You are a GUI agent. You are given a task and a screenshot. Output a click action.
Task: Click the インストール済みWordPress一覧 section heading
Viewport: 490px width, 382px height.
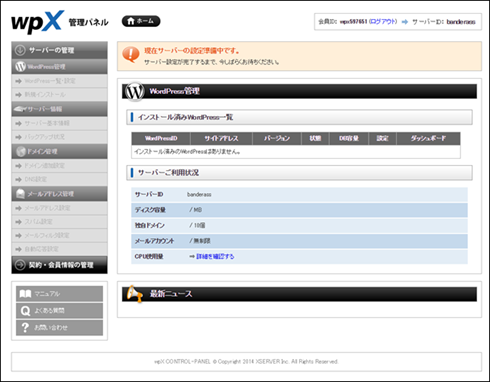click(x=299, y=117)
